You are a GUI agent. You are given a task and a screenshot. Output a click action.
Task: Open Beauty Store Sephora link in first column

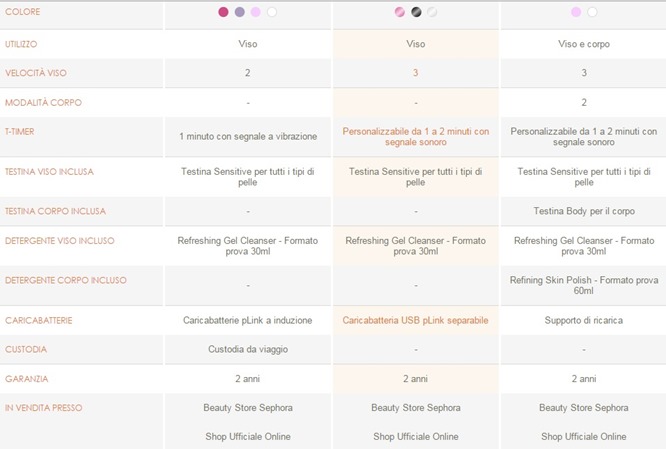[x=248, y=408]
